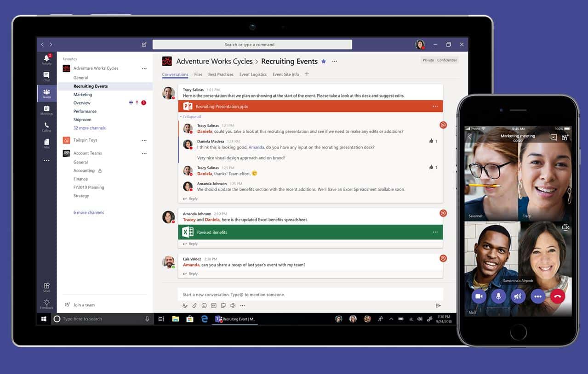
Task: Open the Revised Benefits Excel attachment
Action: [x=311, y=232]
